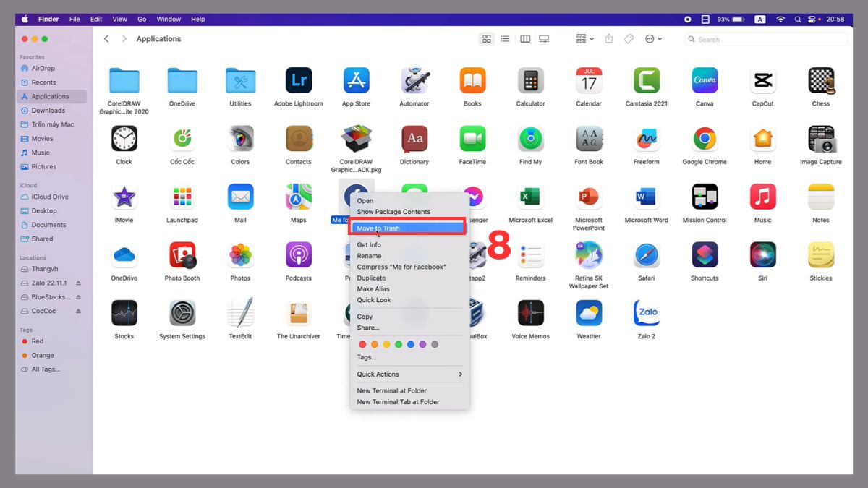Viewport: 868px width, 488px height.
Task: Click the Camtasia 2021 icon
Action: [647, 80]
